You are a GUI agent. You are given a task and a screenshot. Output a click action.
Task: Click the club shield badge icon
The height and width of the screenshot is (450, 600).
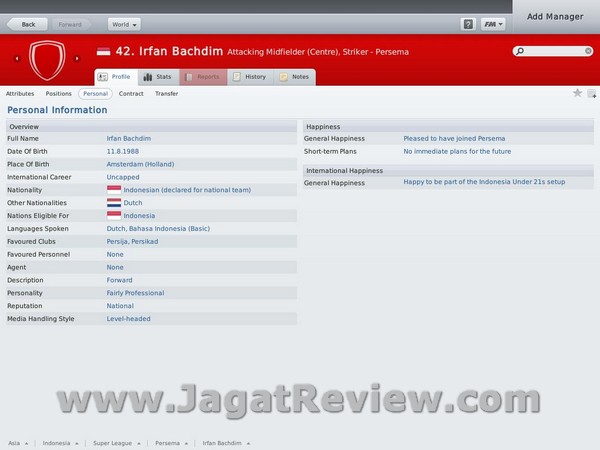(47, 60)
